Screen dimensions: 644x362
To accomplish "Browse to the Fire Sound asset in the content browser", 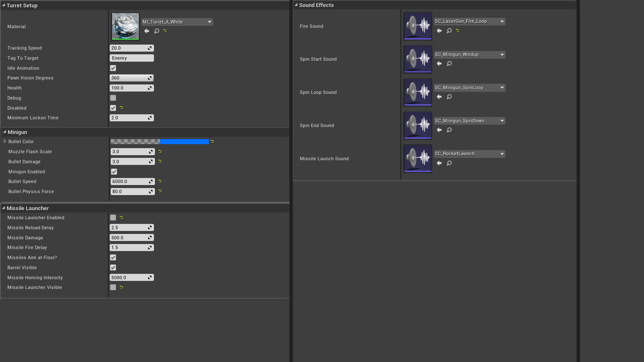I will tap(449, 31).
